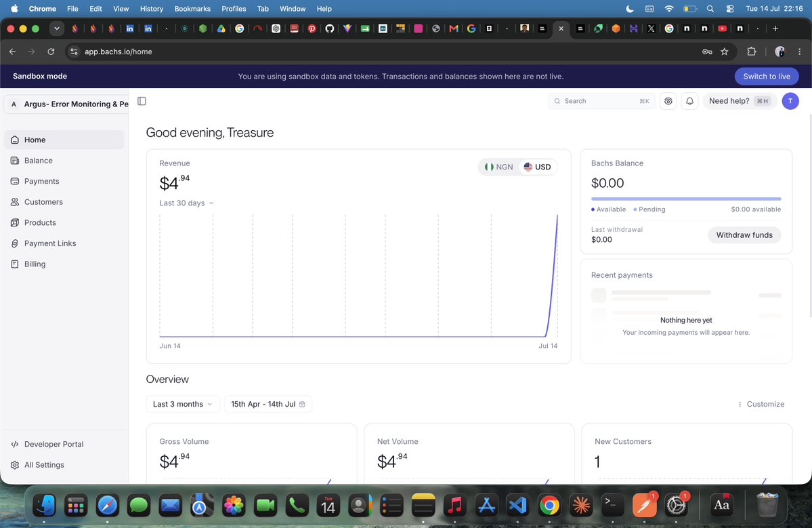Go to Balance page
The height and width of the screenshot is (528, 812).
[64, 161]
